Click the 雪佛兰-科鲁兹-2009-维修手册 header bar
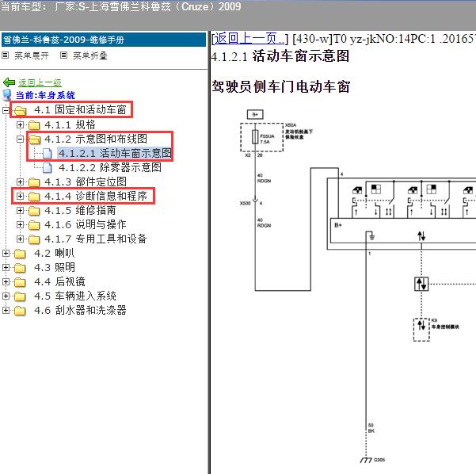The width and height of the screenshot is (476, 474). pyautogui.click(x=104, y=40)
